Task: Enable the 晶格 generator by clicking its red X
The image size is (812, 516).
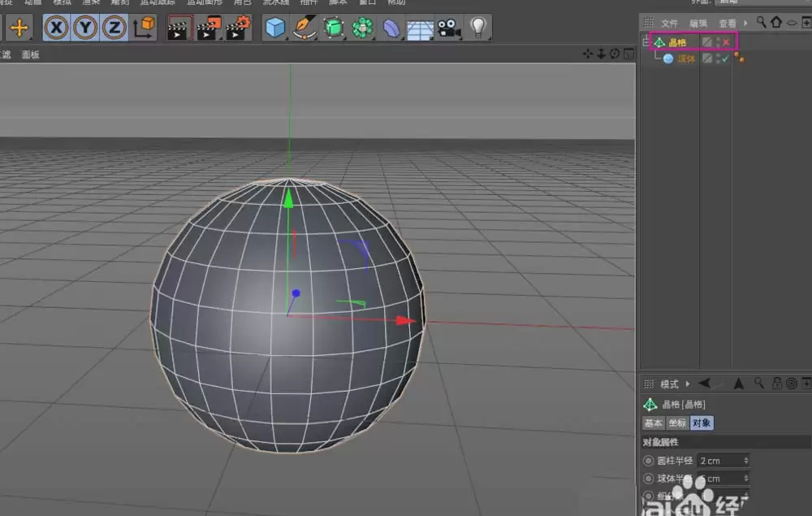Action: pyautogui.click(x=725, y=41)
